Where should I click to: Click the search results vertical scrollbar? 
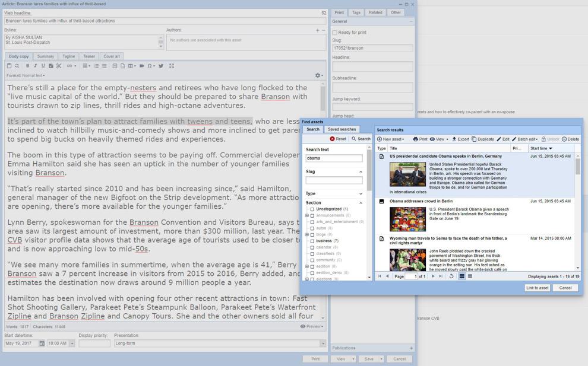pos(577,166)
